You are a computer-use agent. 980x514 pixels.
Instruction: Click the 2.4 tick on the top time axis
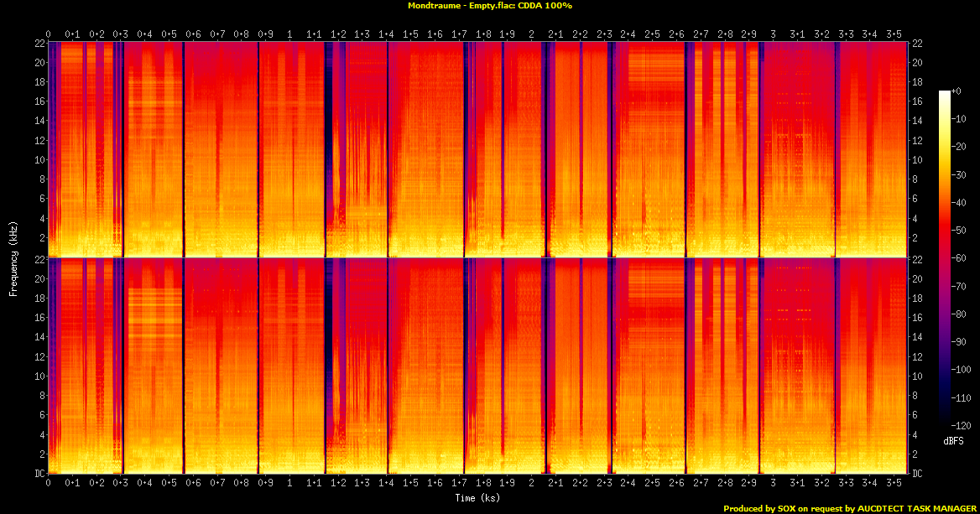(628, 34)
